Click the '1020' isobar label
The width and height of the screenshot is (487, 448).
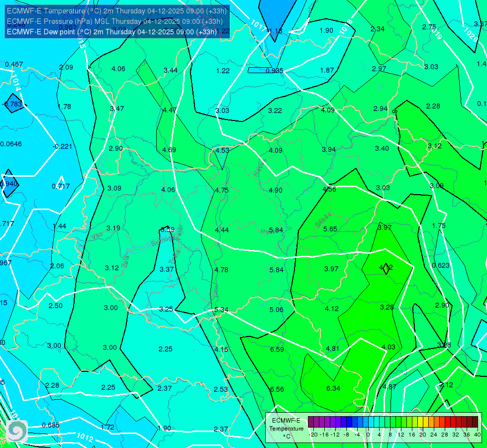(x=470, y=35)
